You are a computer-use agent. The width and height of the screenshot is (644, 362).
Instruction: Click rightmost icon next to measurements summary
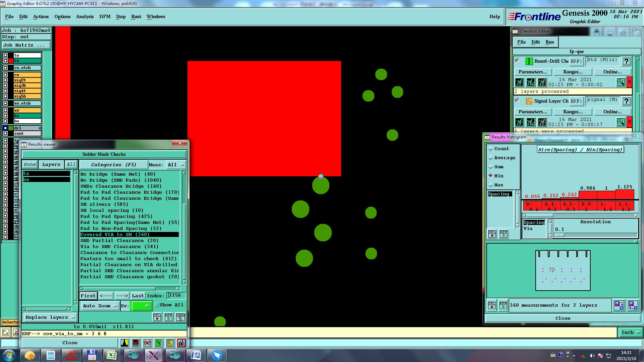tap(633, 305)
